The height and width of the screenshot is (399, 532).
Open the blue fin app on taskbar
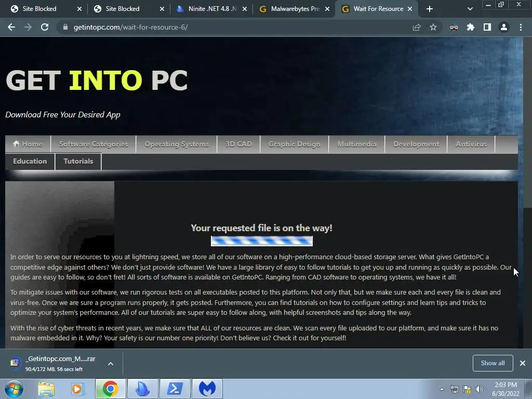click(142, 389)
